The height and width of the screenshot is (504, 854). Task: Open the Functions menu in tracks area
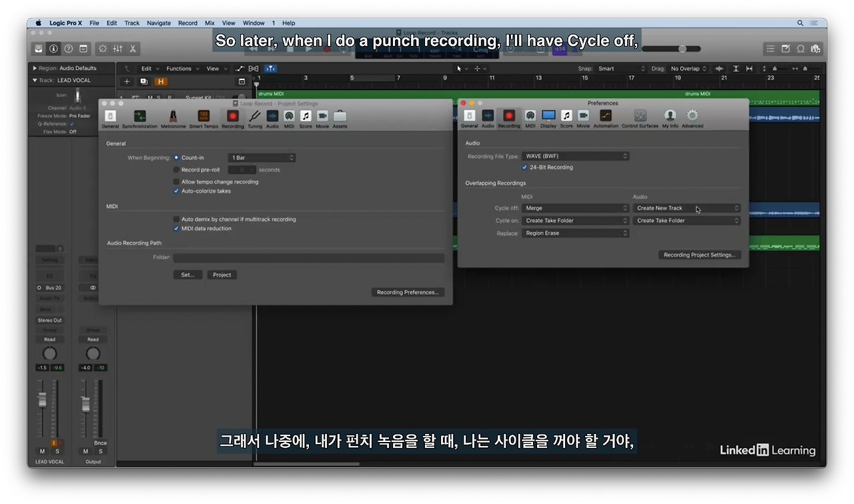point(181,69)
